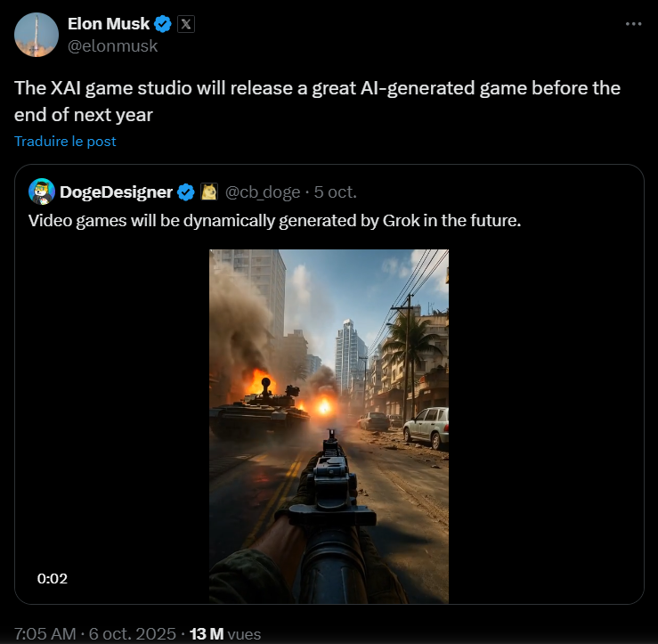Open the quoted post about Grok video games
658x644 pixels.
coord(274,220)
